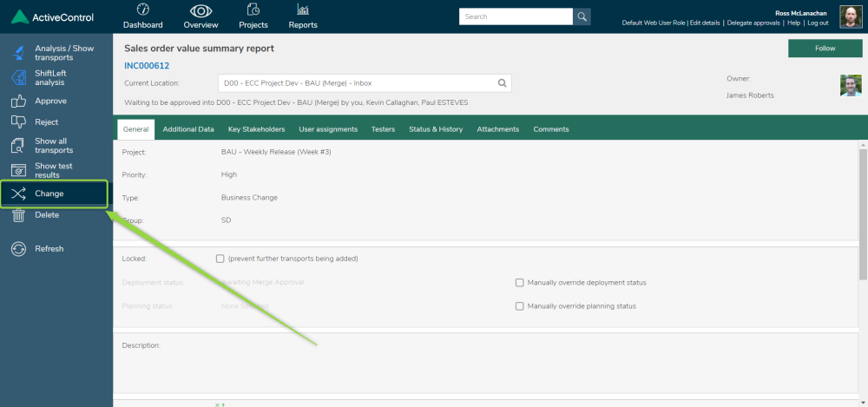Click the Log out link
The image size is (868, 407).
pyautogui.click(x=818, y=23)
